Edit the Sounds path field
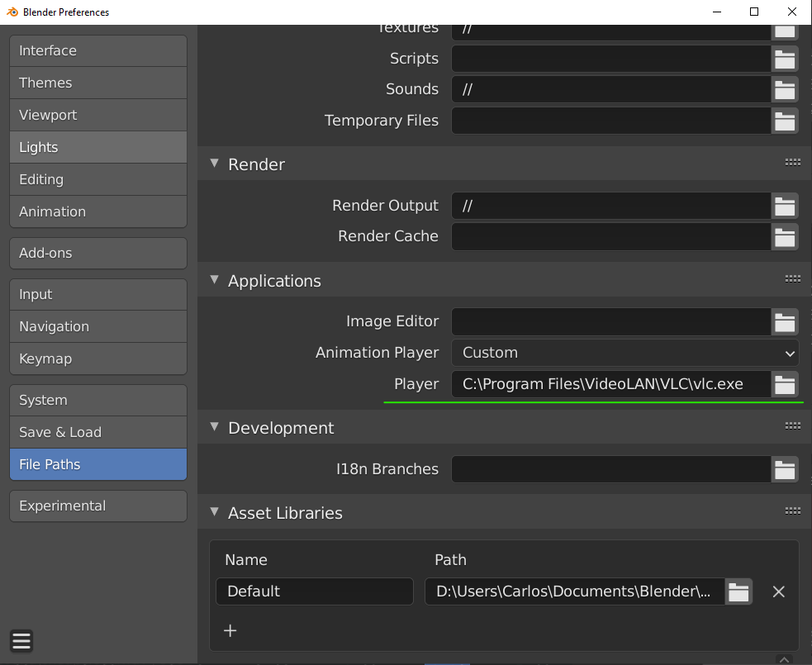The image size is (812, 665). [611, 89]
